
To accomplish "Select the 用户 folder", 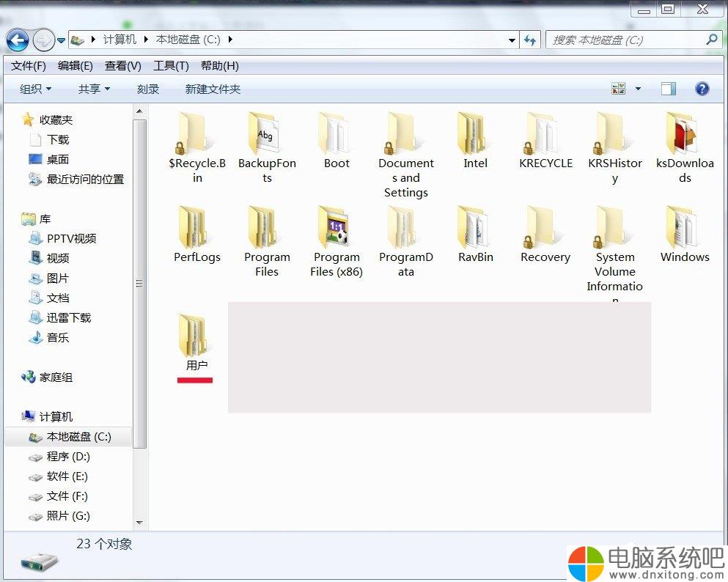I will pyautogui.click(x=196, y=337).
